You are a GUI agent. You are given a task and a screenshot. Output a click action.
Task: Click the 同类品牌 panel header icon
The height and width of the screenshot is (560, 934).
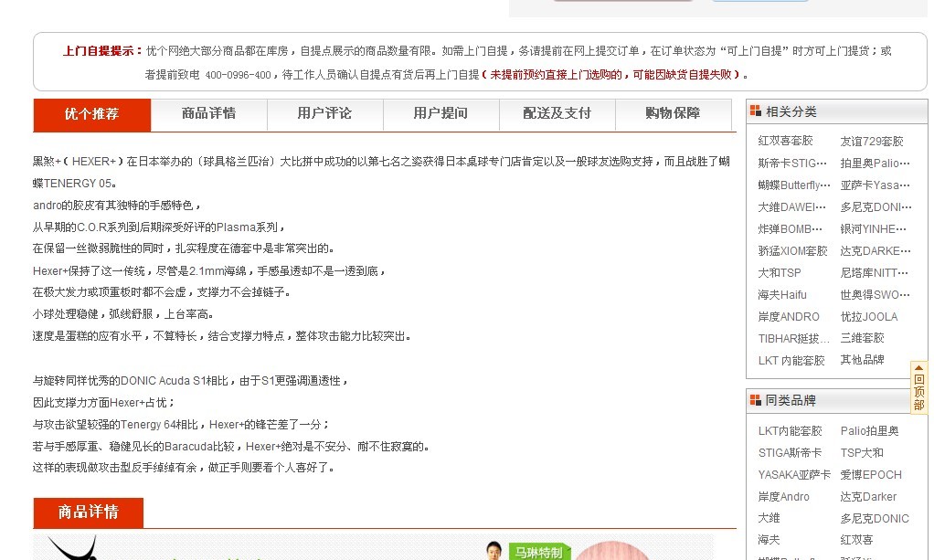coord(755,400)
